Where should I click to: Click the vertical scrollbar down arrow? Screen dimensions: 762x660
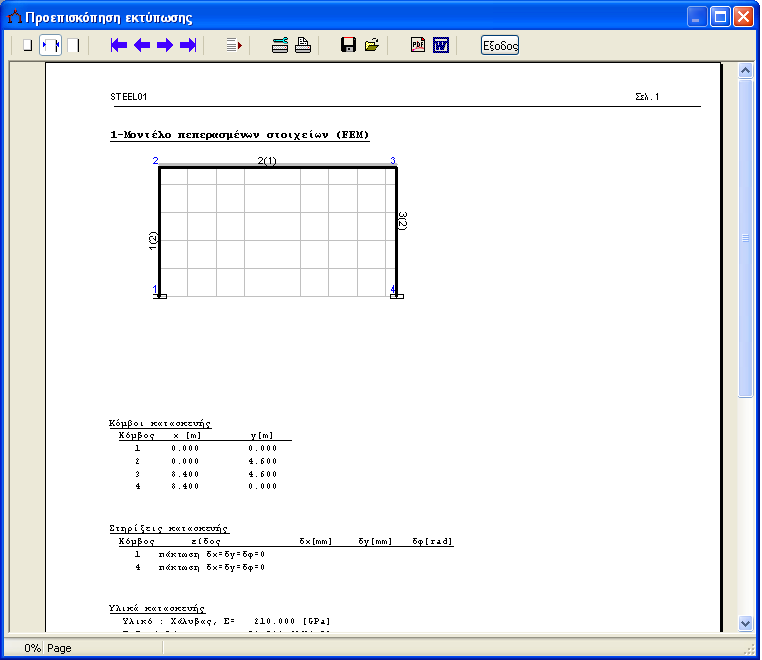click(x=745, y=623)
